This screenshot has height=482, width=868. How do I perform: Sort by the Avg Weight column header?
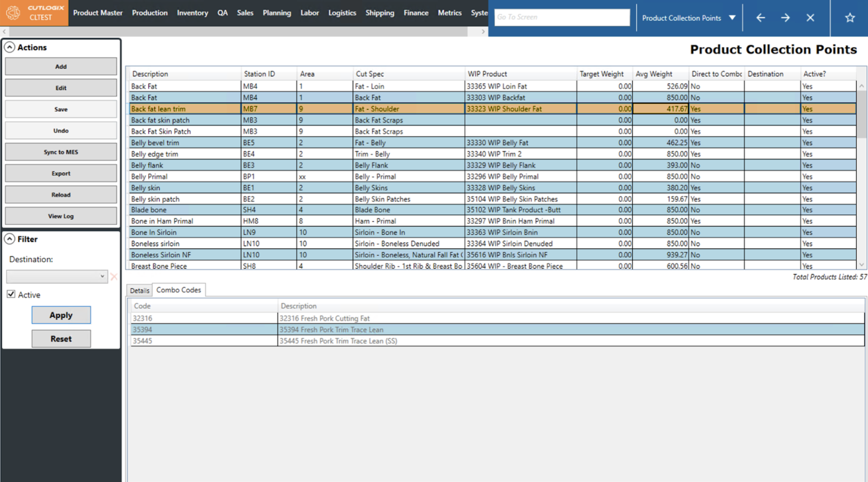[x=654, y=74]
